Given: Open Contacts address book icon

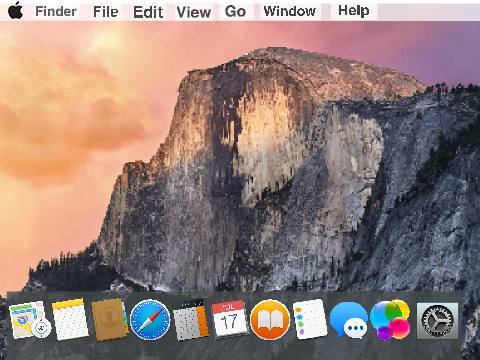Looking at the screenshot, I should (110, 320).
